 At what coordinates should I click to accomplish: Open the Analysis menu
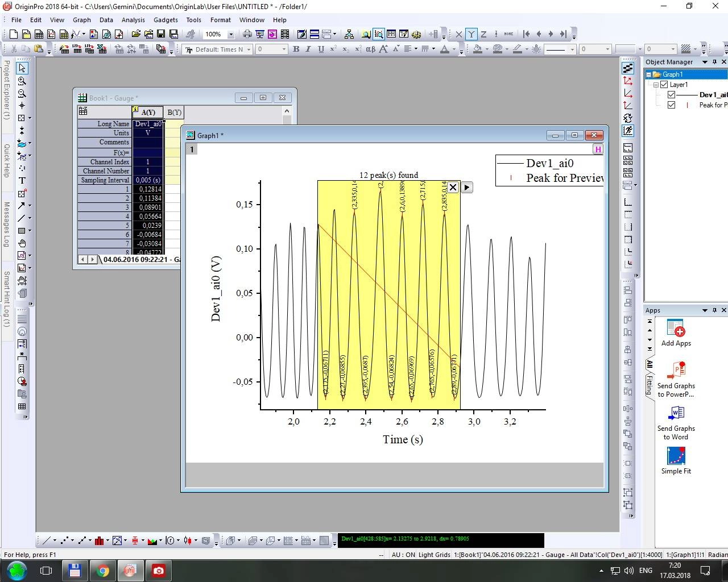tap(133, 19)
